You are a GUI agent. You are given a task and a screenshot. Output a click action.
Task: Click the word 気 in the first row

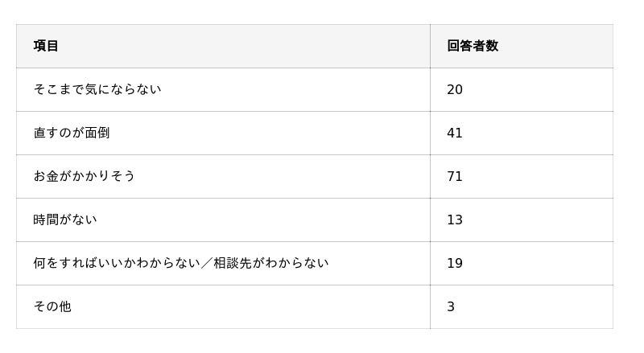(x=91, y=89)
